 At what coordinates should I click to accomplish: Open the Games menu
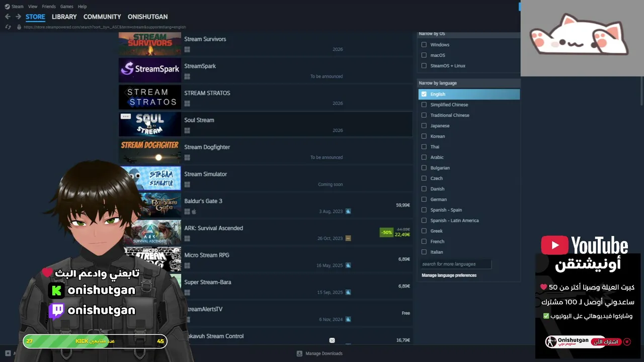coord(66,7)
